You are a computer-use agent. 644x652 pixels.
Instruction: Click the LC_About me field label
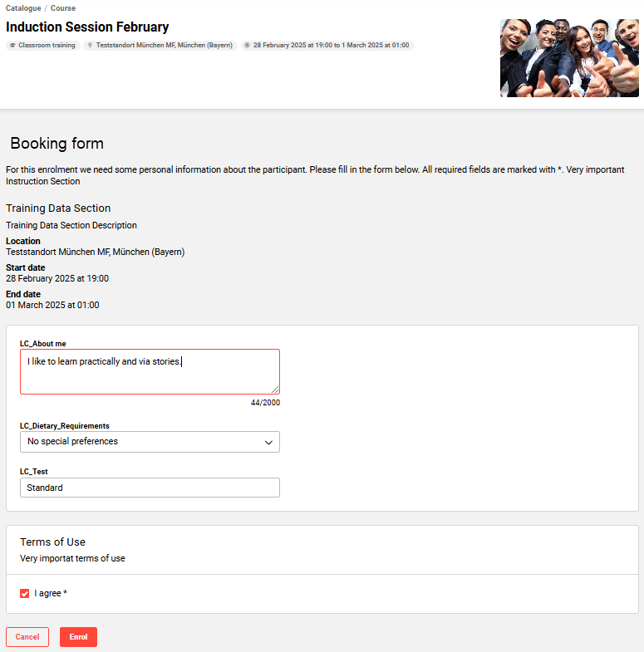45,343
